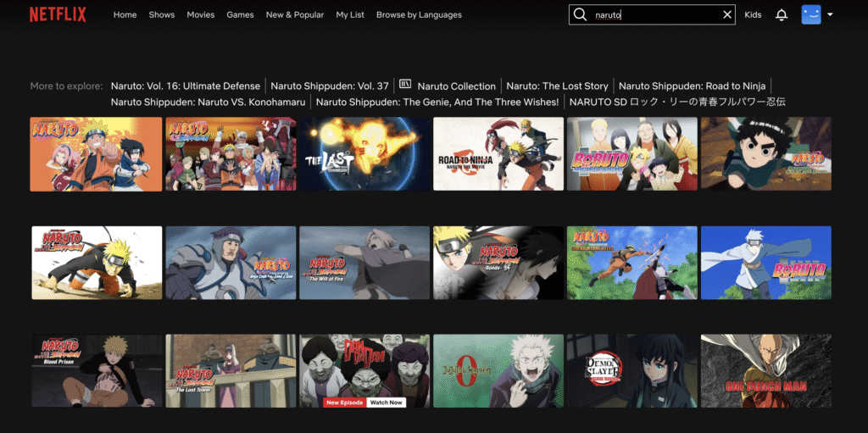
Task: Open the notifications bell
Action: pos(781,15)
